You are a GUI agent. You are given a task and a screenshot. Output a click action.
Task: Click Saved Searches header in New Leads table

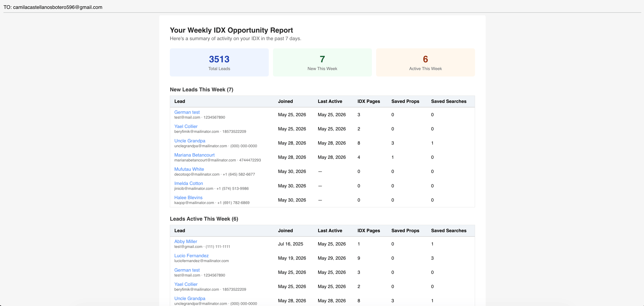pos(448,101)
